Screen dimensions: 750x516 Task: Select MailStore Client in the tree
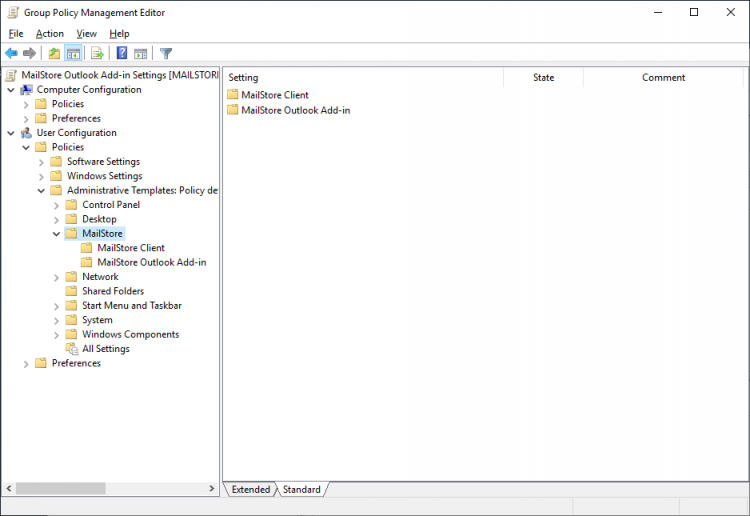click(130, 248)
